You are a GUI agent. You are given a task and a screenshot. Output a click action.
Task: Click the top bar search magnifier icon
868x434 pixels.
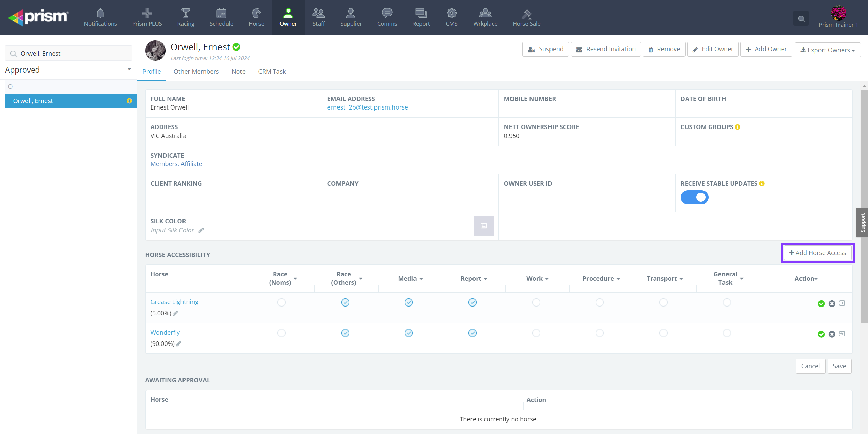pos(801,19)
